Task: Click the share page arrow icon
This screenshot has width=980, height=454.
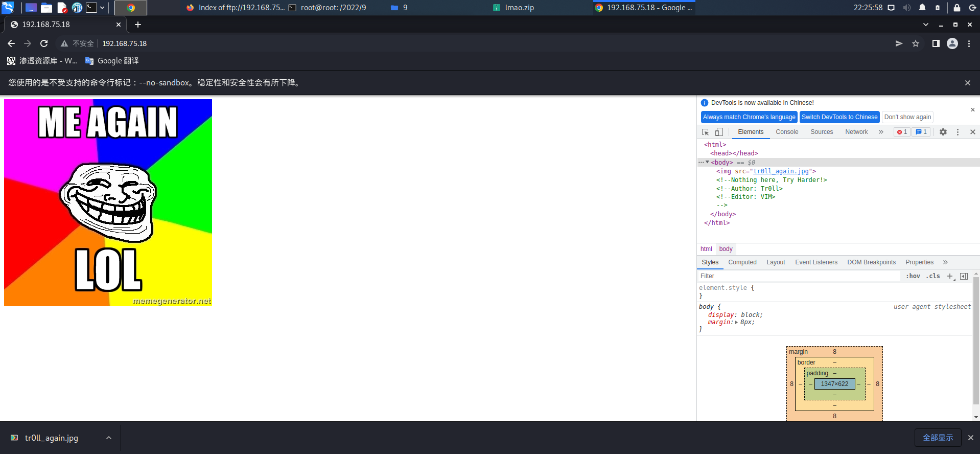Action: pyautogui.click(x=899, y=43)
